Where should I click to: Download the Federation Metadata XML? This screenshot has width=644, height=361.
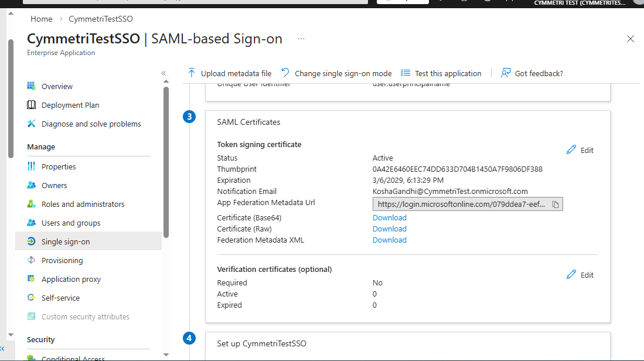(x=389, y=240)
